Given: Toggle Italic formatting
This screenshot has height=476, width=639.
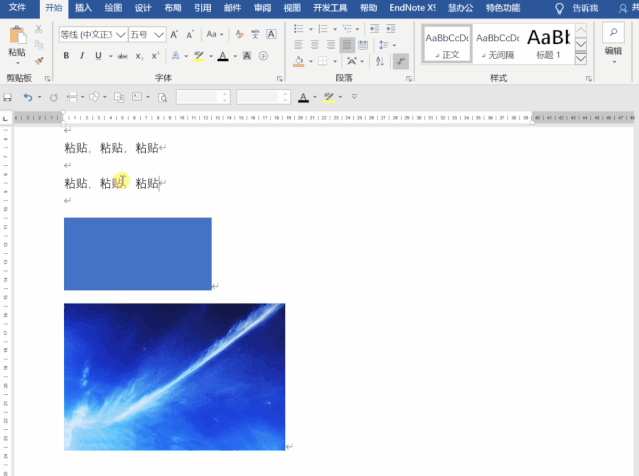Looking at the screenshot, I should coord(82,56).
